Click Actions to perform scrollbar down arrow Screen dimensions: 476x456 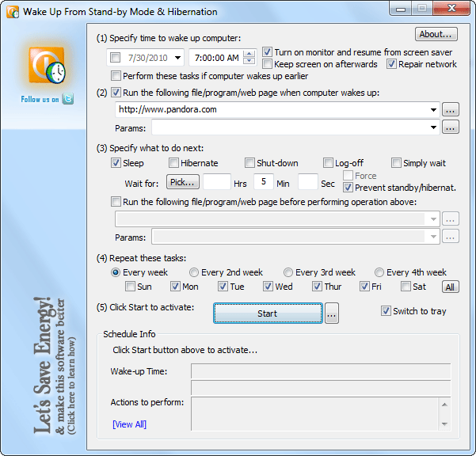click(444, 424)
